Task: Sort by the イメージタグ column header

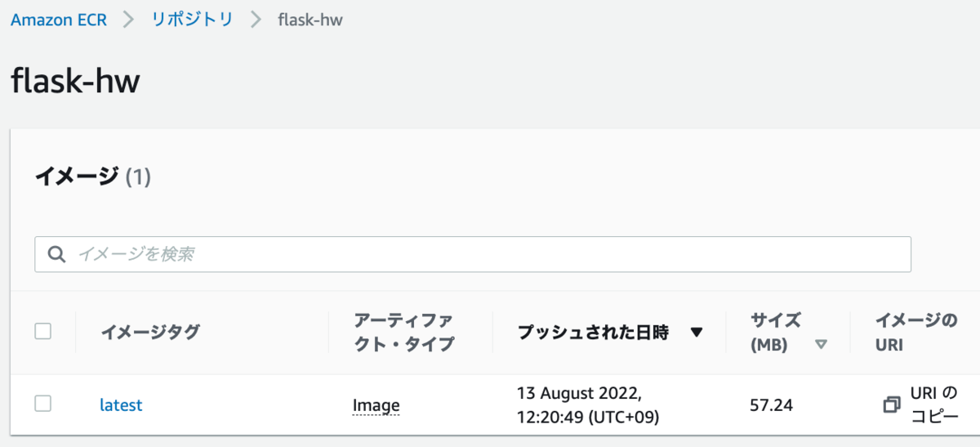Action: (150, 332)
